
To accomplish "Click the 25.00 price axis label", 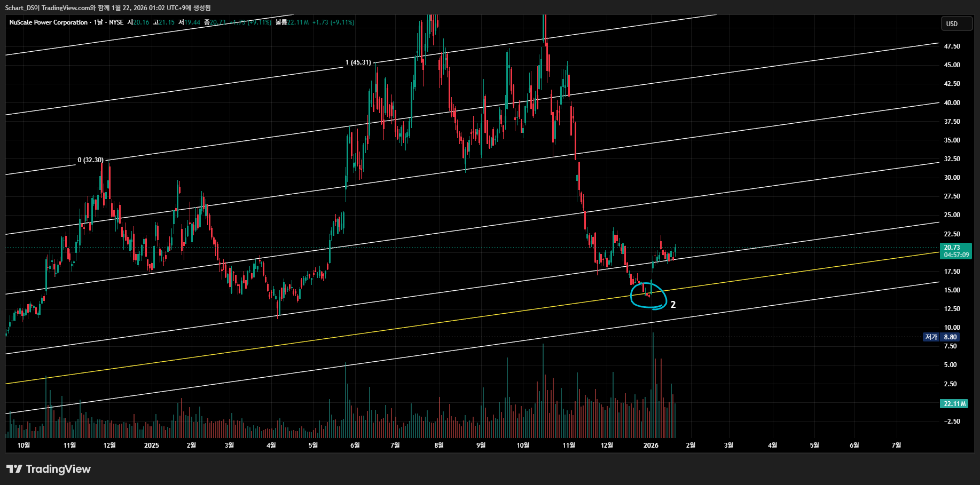I will (952, 215).
